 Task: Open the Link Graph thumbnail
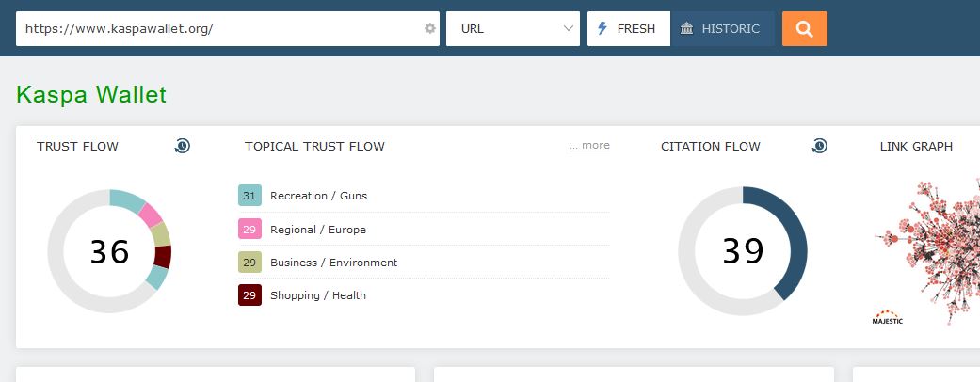coord(927,249)
